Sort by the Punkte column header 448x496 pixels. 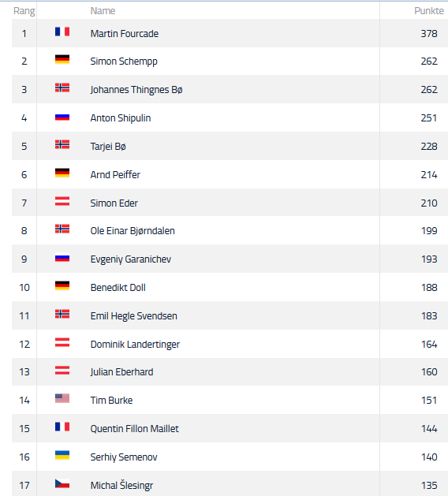(429, 11)
